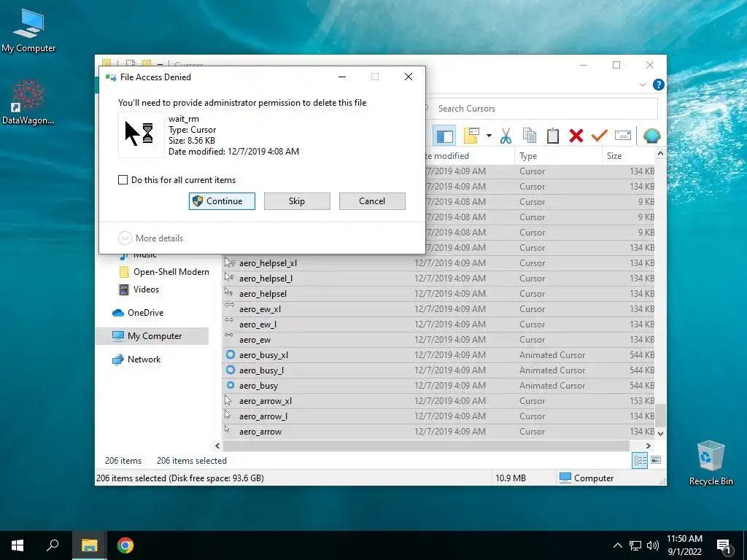The image size is (747, 560).
Task: Click the volume speaker tray icon
Action: tap(653, 545)
